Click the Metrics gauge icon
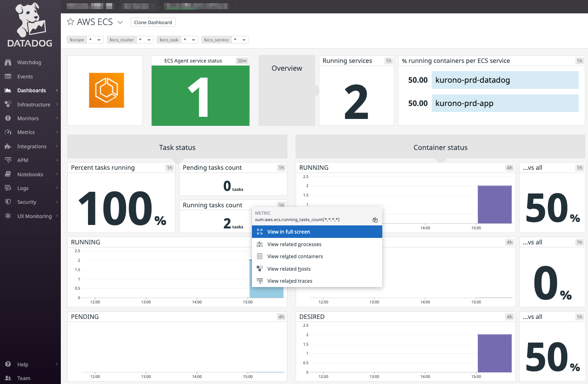This screenshot has height=384, width=588. point(8,132)
